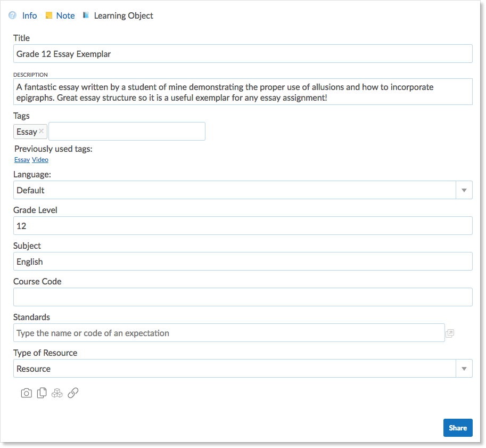Add the previously used Essay tag

(x=22, y=159)
